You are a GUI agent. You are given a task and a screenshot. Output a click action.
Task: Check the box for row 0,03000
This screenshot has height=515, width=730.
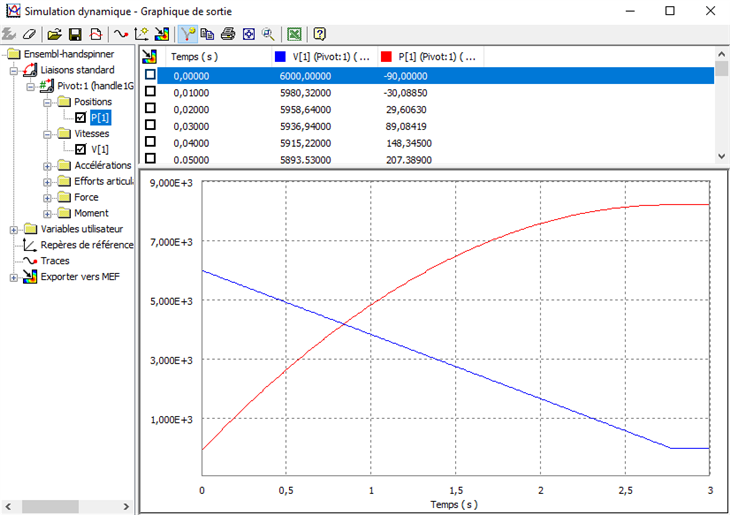point(150,125)
